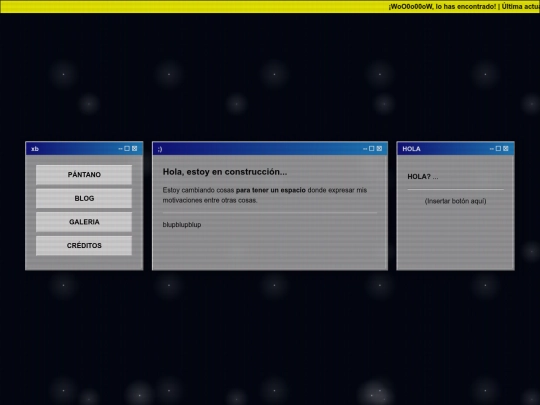Close the ;) window
Screen dimensions: 540x405
point(379,148)
